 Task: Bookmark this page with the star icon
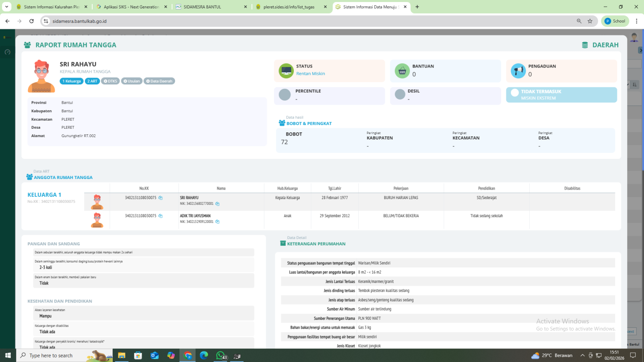point(590,21)
